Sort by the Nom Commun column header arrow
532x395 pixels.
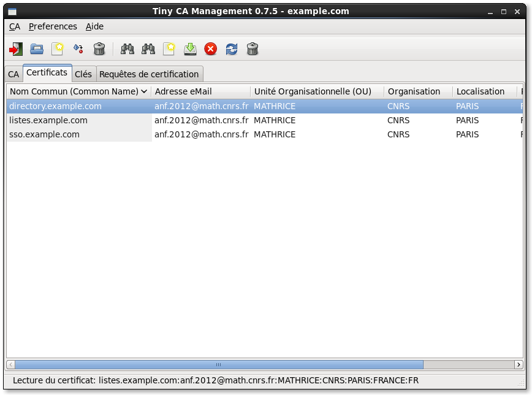point(144,91)
